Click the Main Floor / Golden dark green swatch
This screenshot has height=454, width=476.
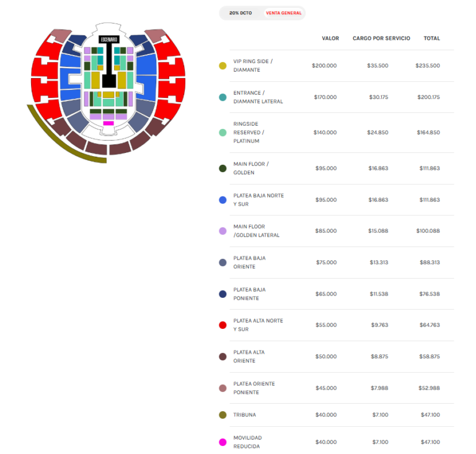[223, 168]
